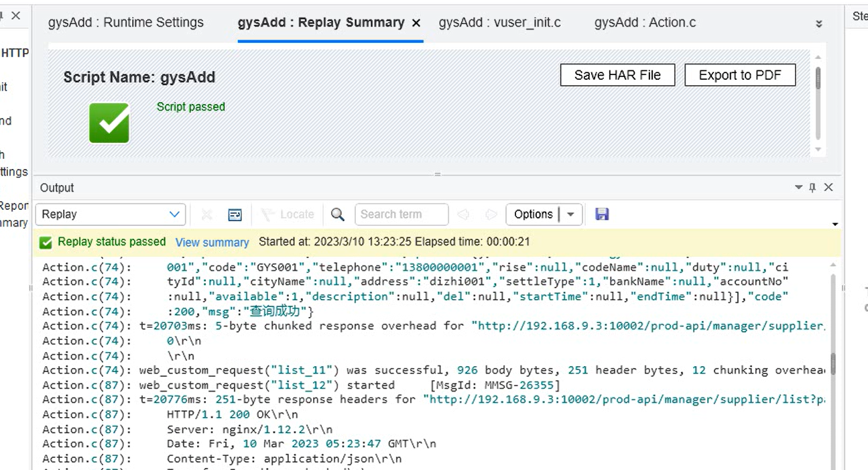868x470 pixels.
Task: Close the left side panel
Action: [16, 15]
